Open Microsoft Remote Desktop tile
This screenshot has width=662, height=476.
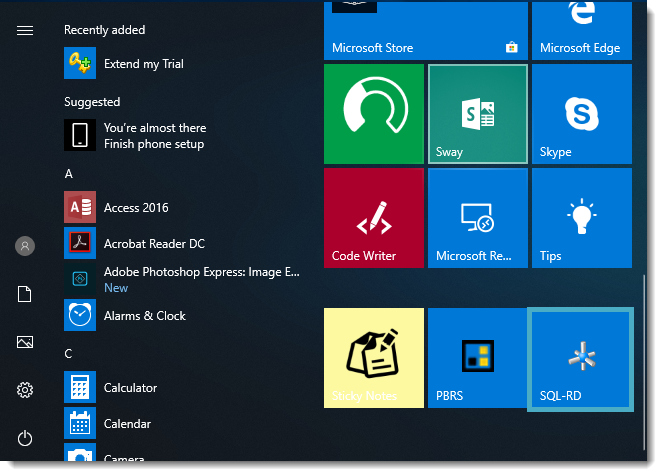click(x=478, y=218)
